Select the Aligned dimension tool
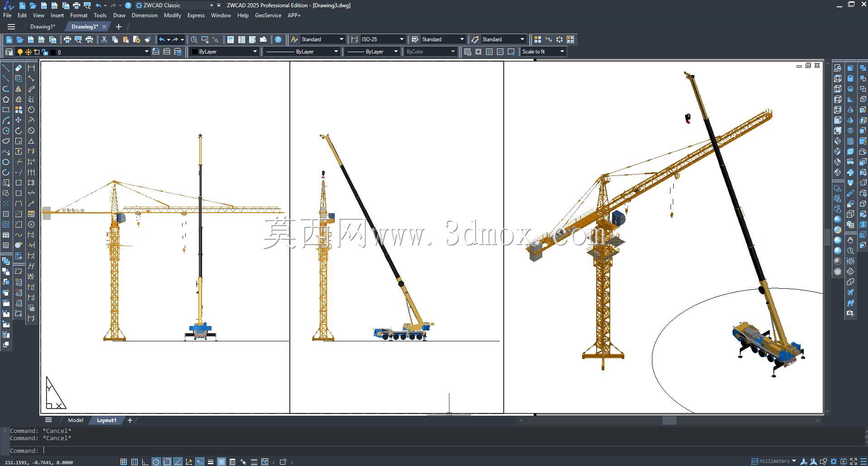The image size is (868, 466). click(31, 78)
